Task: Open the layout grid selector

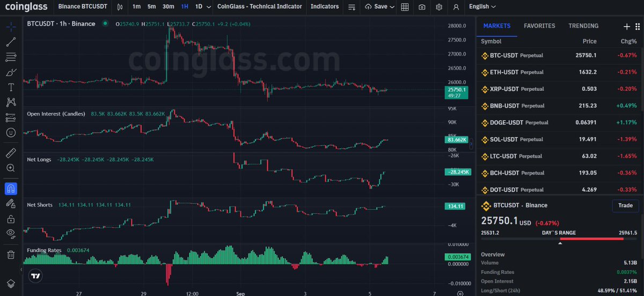Action: click(405, 7)
